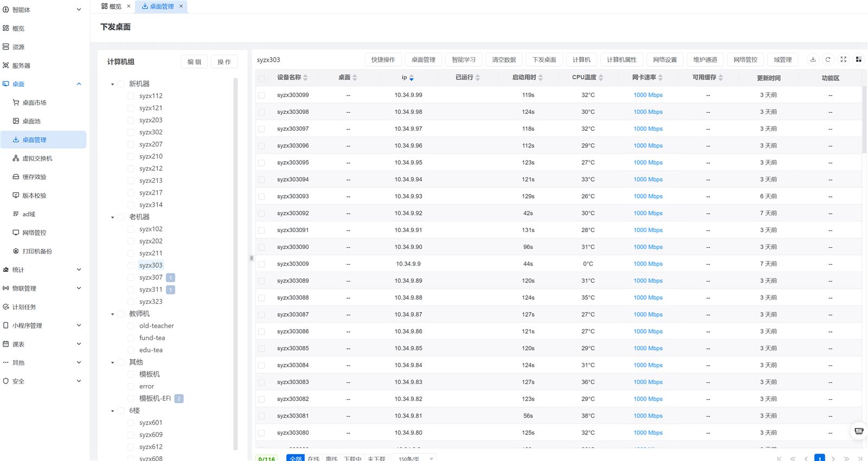The height and width of the screenshot is (461, 868).
Task: Toggle fullscreen view of the table
Action: pyautogui.click(x=843, y=60)
